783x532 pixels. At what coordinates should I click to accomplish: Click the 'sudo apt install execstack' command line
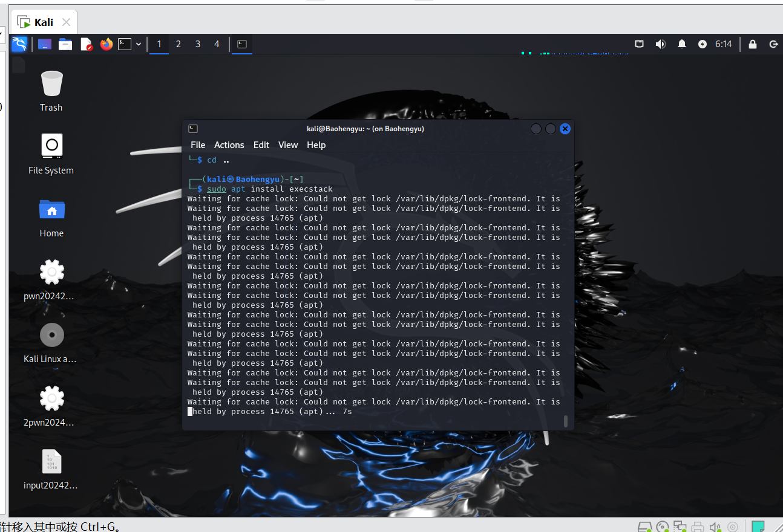coord(270,189)
